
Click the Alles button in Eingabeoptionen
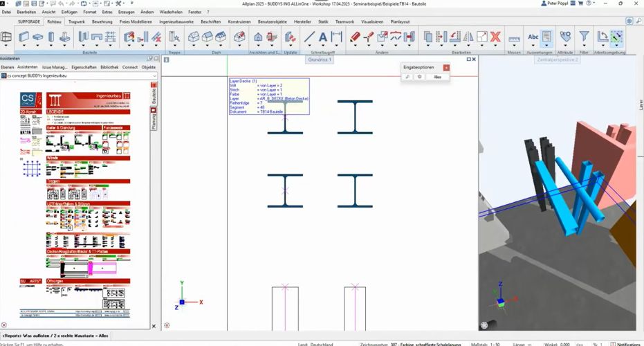pyautogui.click(x=437, y=77)
